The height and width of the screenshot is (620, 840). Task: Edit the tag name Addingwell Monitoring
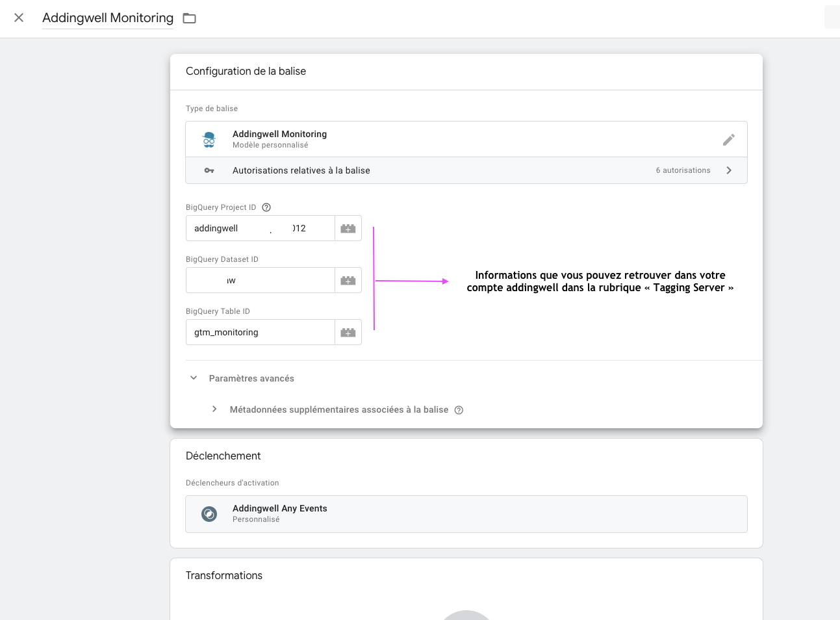[108, 18]
